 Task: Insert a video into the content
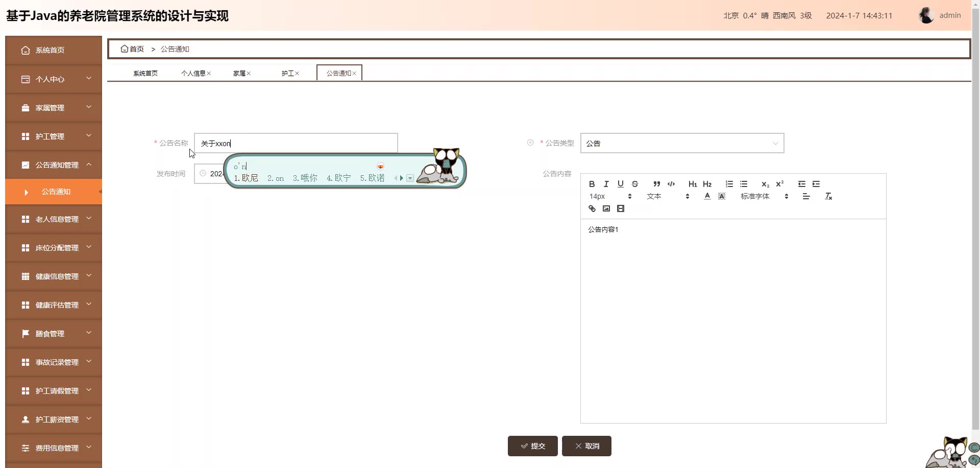[x=620, y=208]
